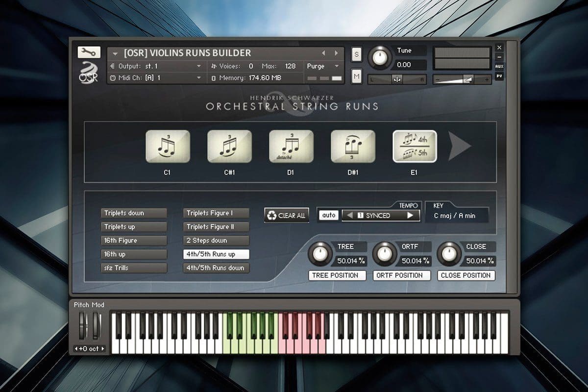Open the SYNCED tempo selector
This screenshot has height=392, width=588.
pyautogui.click(x=381, y=215)
